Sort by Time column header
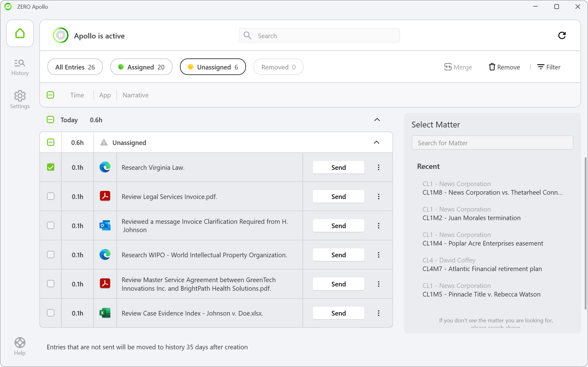The width and height of the screenshot is (588, 367). click(x=77, y=95)
